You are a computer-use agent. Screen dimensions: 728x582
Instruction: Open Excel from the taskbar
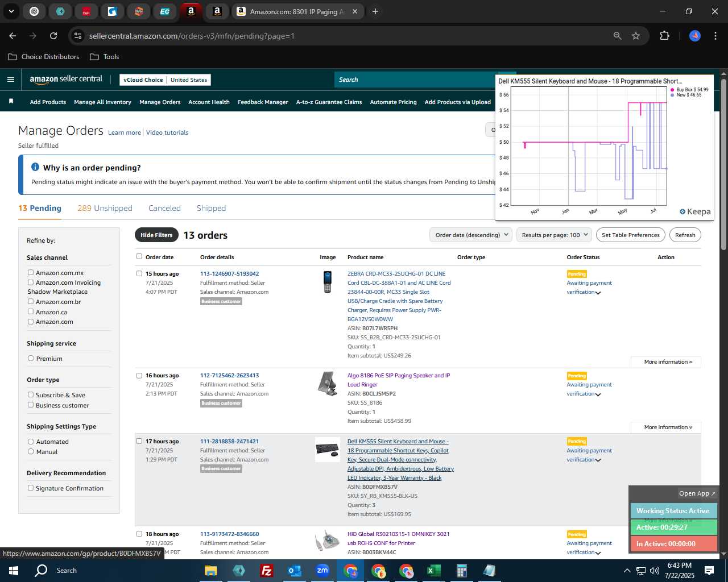[433, 571]
